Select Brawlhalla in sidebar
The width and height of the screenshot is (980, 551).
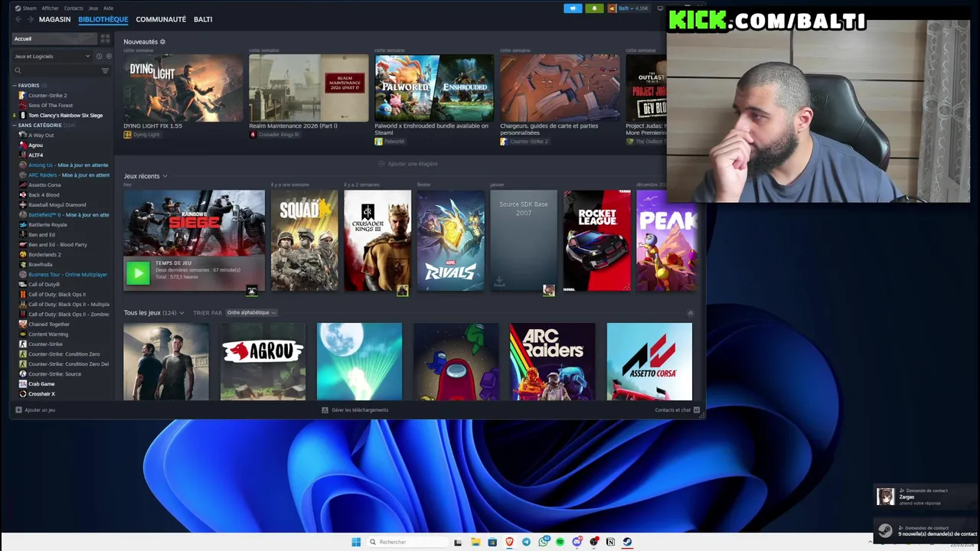(x=41, y=265)
